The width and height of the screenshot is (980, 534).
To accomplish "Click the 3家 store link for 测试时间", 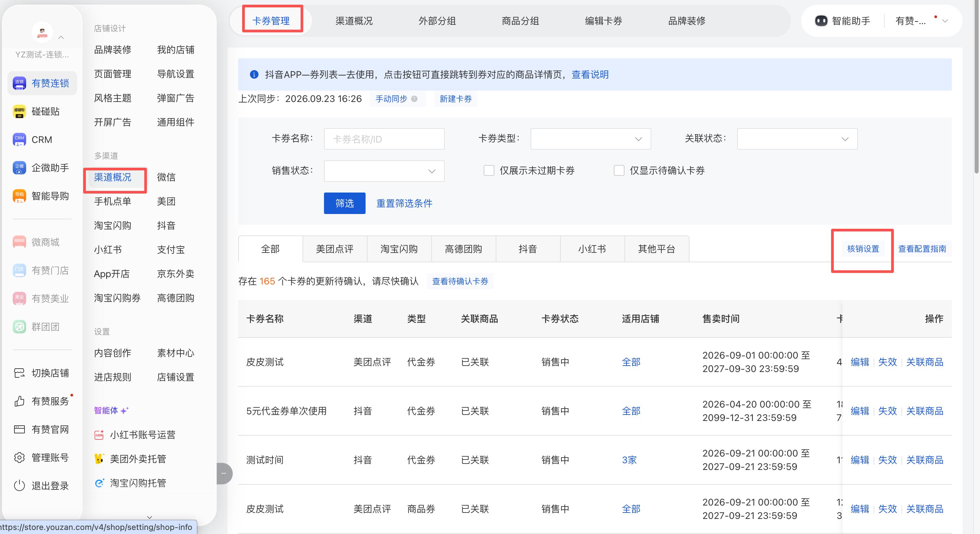I will [x=629, y=460].
